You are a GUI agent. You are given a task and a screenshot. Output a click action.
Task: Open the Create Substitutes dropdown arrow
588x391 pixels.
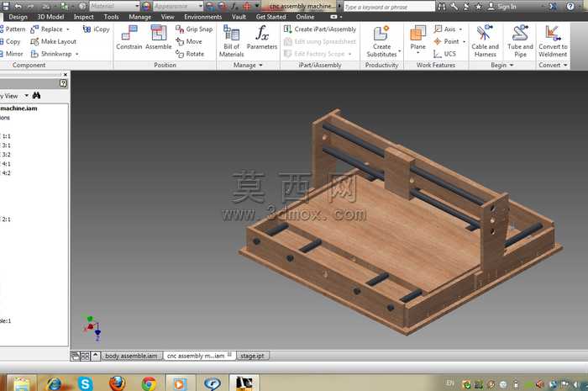tap(400, 50)
